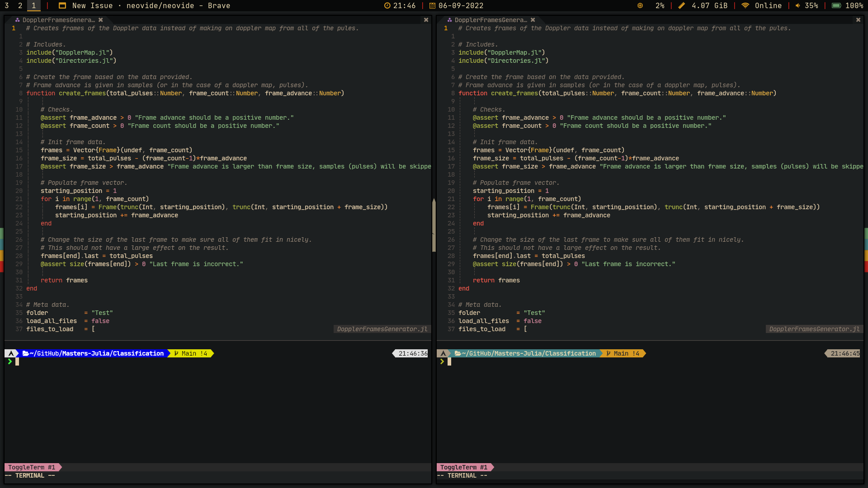Screen dimensions: 868x488
Task: Toggle the terminal via the ToggleTerm #1 label
Action: coord(31,467)
